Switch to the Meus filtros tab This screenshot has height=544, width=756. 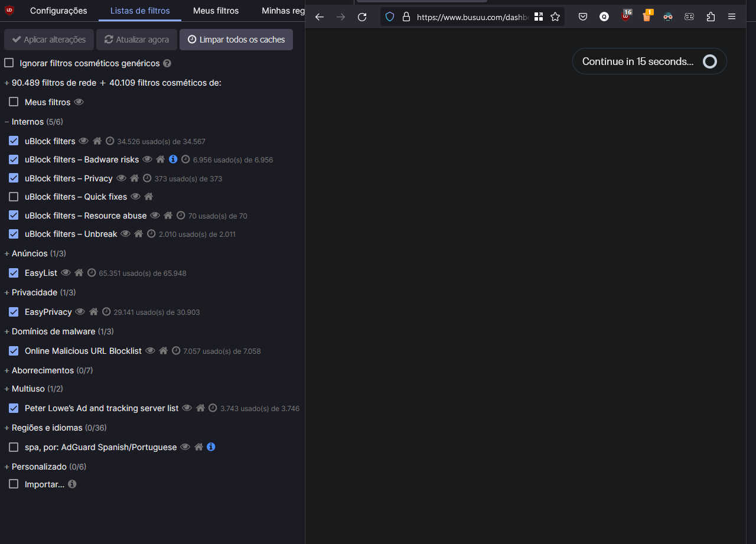tap(215, 11)
